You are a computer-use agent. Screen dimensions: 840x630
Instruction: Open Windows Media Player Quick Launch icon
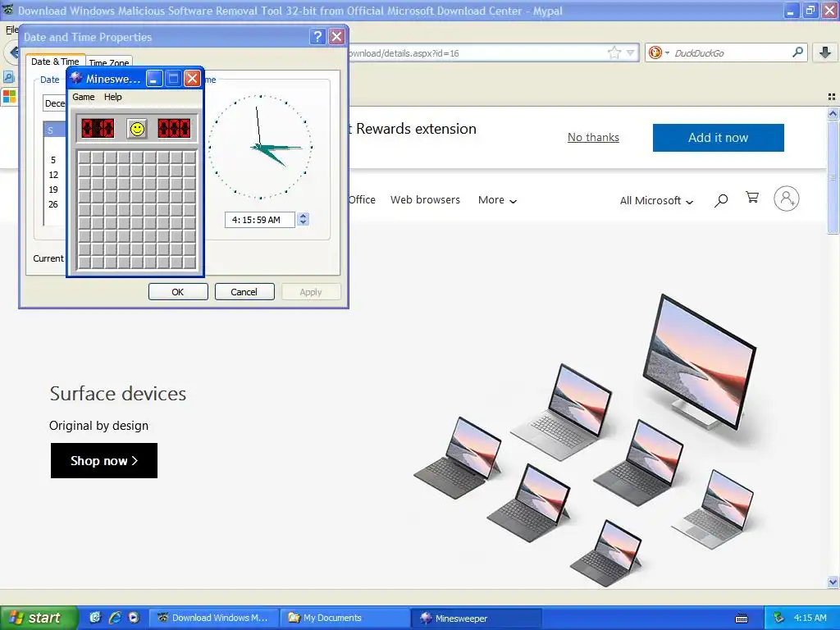(134, 618)
